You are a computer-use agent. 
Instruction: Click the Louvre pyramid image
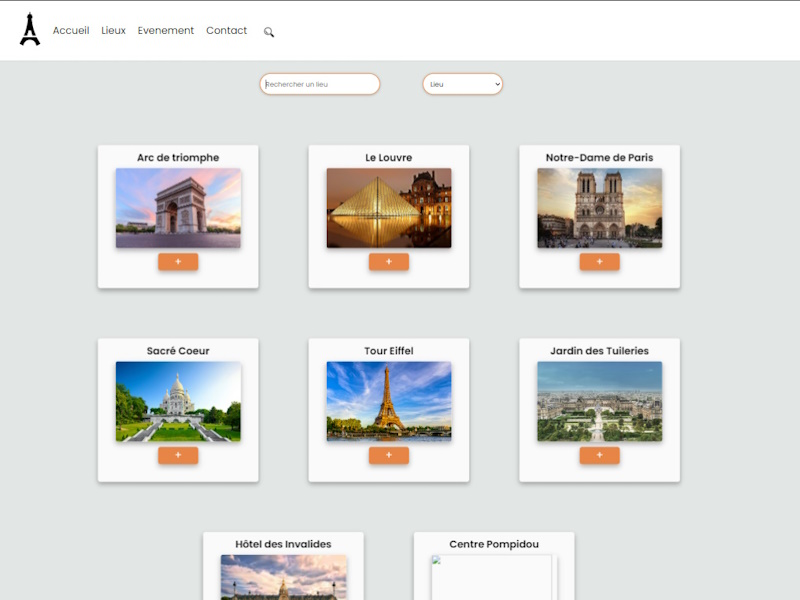pyautogui.click(x=389, y=207)
